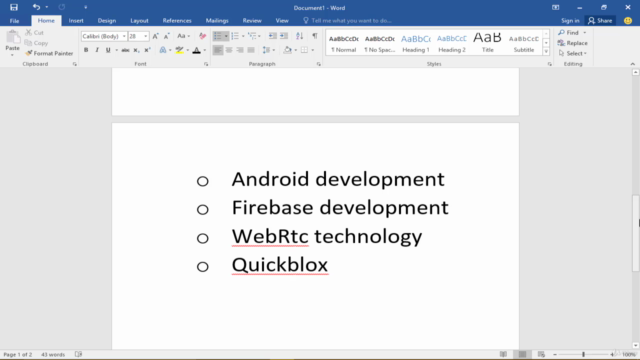Open the Paragraph dialog launcher
The height and width of the screenshot is (360, 640).
(318, 64)
